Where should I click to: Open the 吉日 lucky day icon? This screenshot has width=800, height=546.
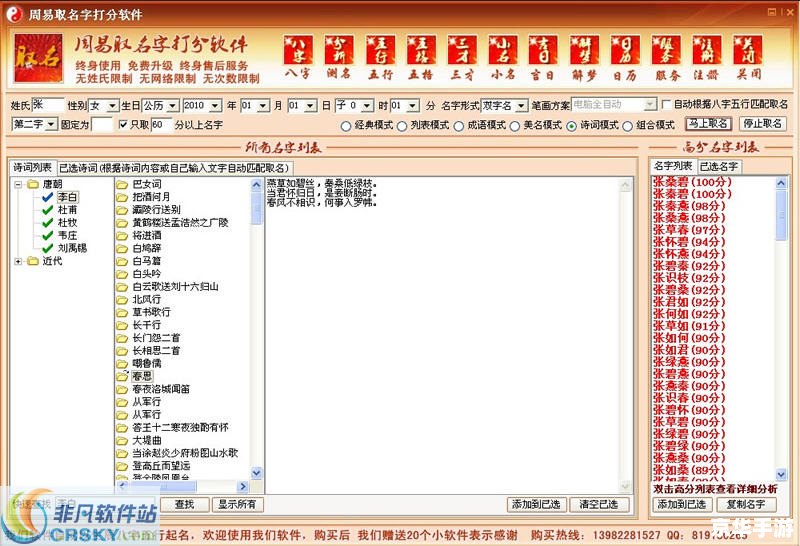coord(543,57)
